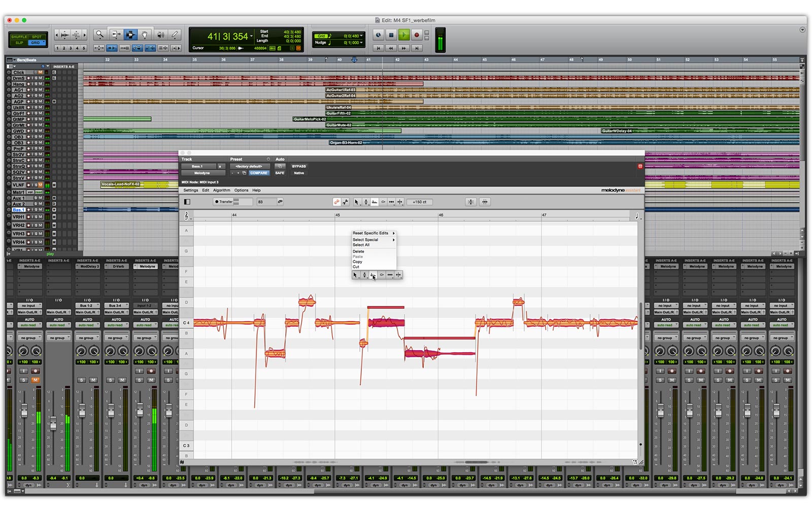Enable Spot edit mode
Screen dimensions: 812x511
pyautogui.click(x=37, y=37)
